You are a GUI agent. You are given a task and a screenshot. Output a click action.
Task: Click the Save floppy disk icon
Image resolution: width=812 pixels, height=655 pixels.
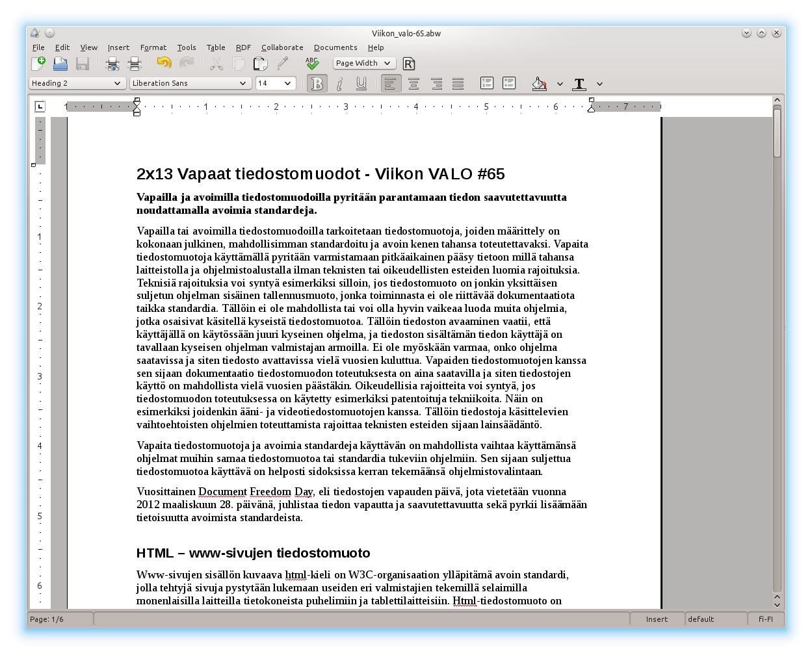[83, 63]
